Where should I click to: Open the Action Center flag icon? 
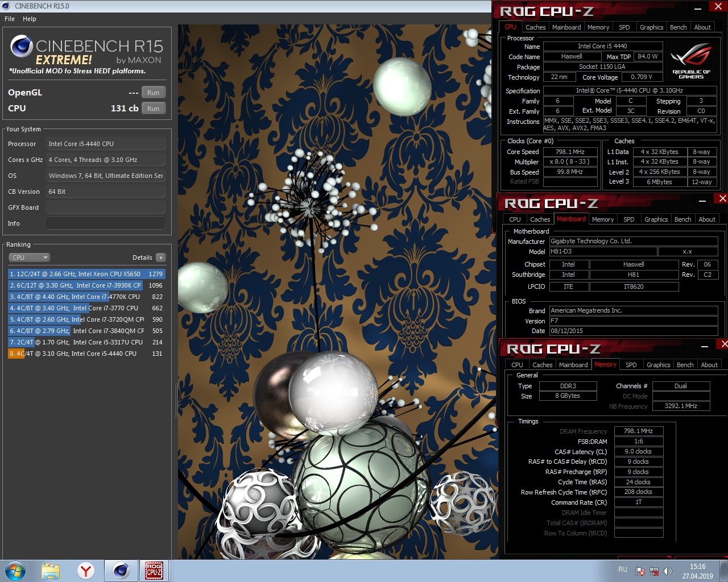click(640, 571)
